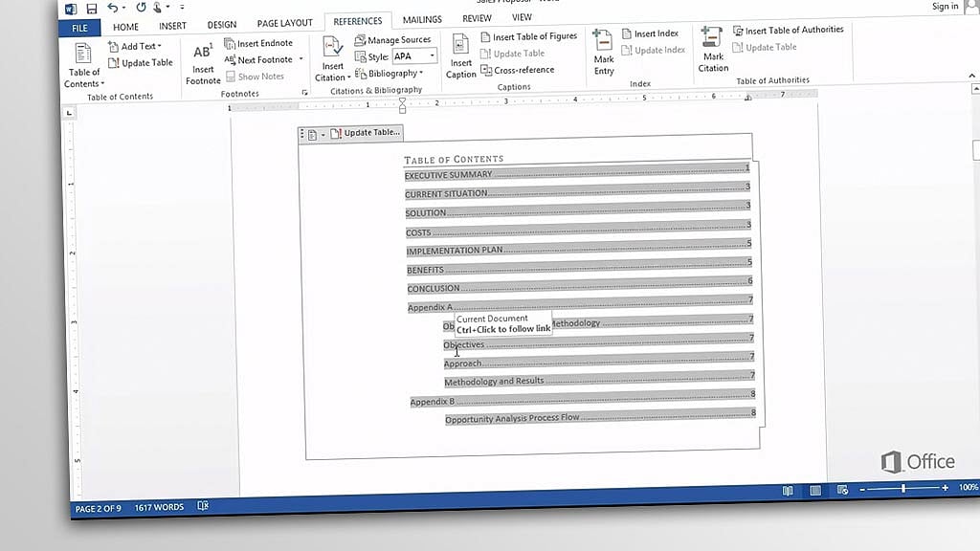Switch to Read Mode in status bar
Viewport: 980px width, 551px height.
pyautogui.click(x=788, y=491)
